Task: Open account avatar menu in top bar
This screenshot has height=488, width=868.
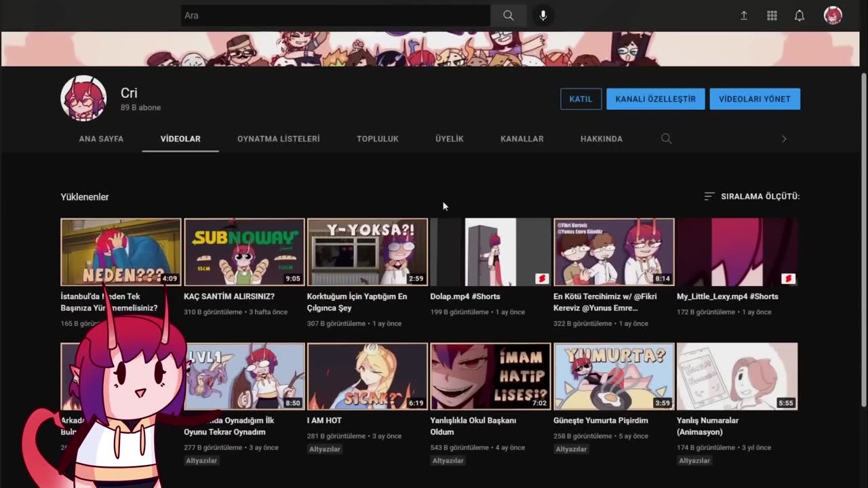Action: coord(833,16)
